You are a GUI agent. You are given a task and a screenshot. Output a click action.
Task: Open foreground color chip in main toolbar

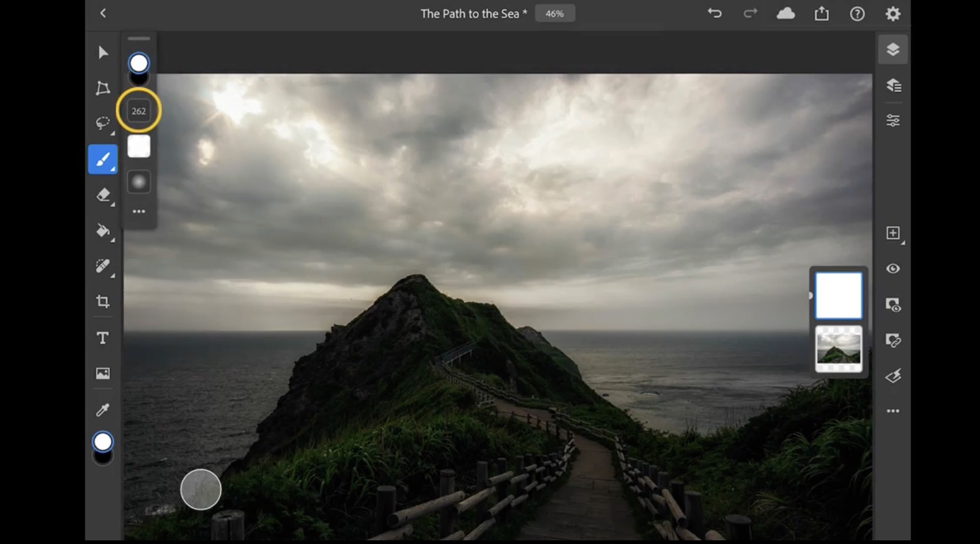pyautogui.click(x=103, y=442)
